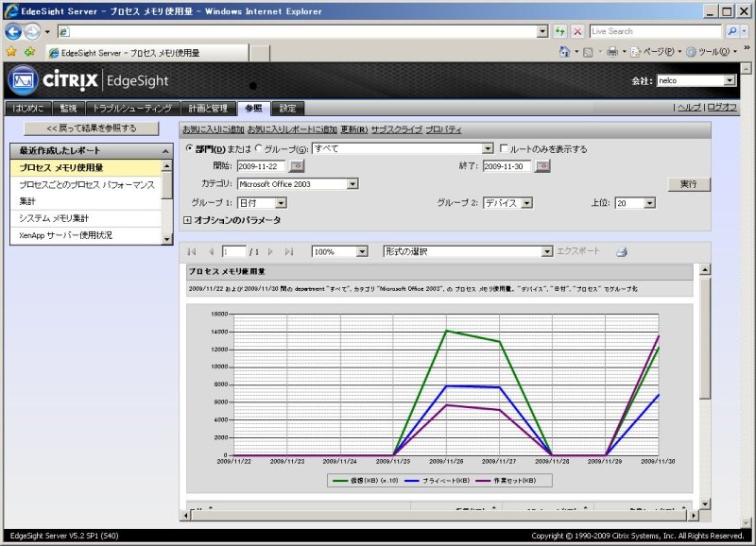Click the report vertical scrollbar thumb
756x546 pixels.
click(705, 337)
